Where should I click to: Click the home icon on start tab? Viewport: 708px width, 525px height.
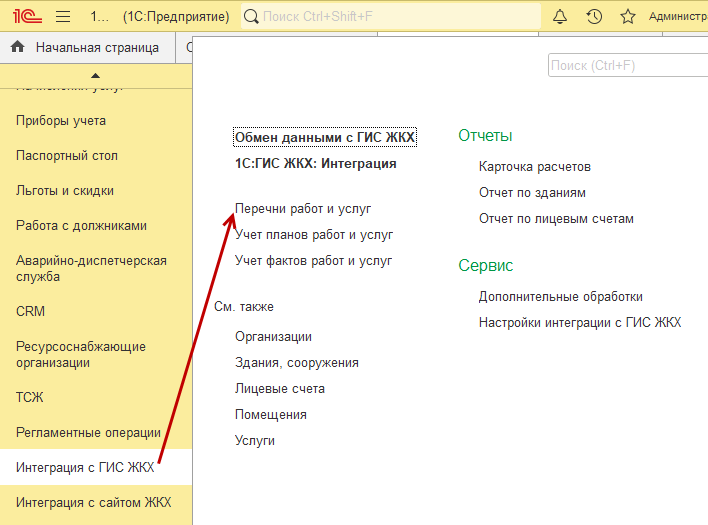[x=18, y=46]
